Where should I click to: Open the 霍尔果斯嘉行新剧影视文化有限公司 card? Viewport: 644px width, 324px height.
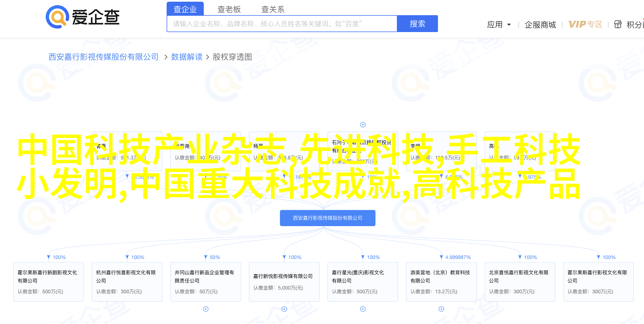click(48, 282)
